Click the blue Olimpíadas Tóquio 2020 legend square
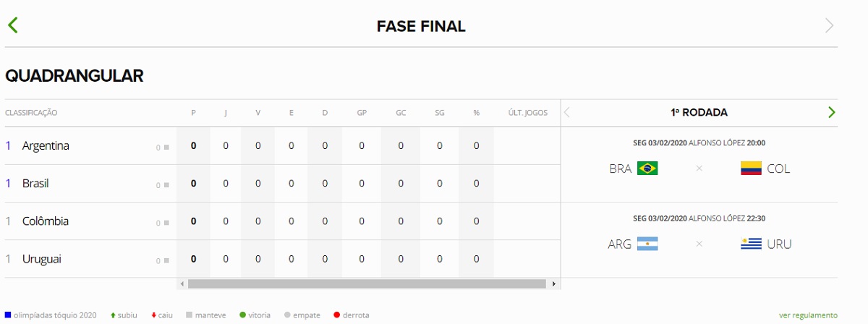868x324 pixels. click(8, 315)
